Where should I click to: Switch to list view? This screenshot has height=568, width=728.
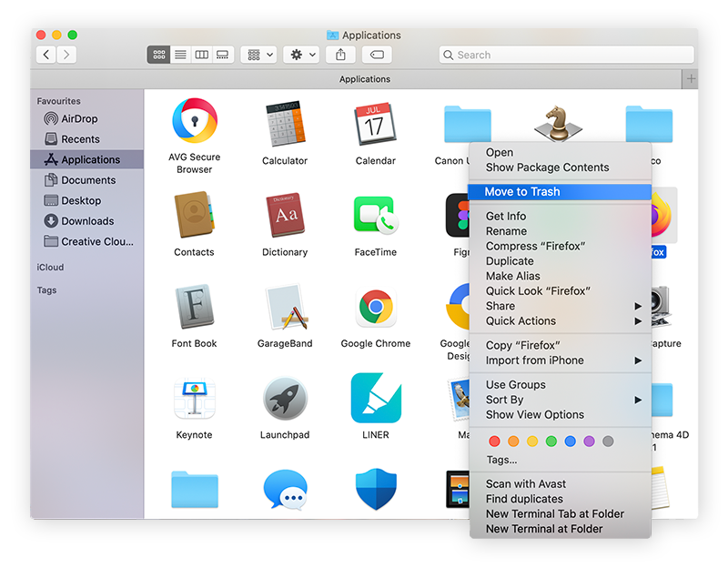point(180,55)
